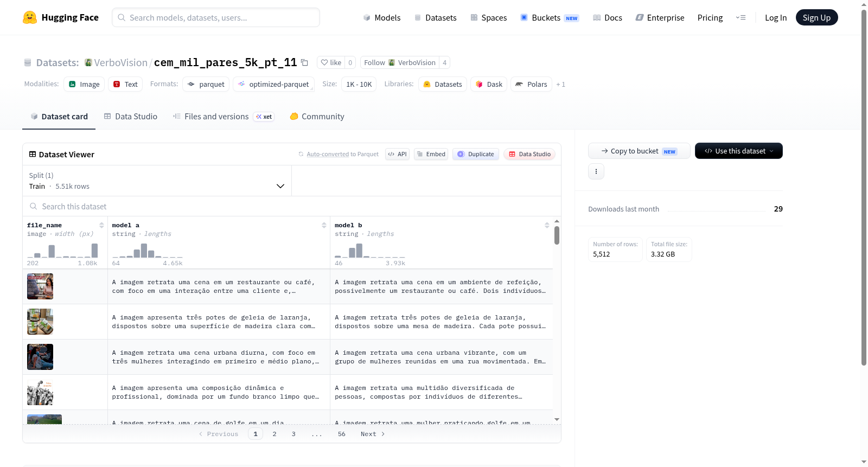Open Data Studio from the viewer header
The height and width of the screenshot is (467, 868).
529,154
